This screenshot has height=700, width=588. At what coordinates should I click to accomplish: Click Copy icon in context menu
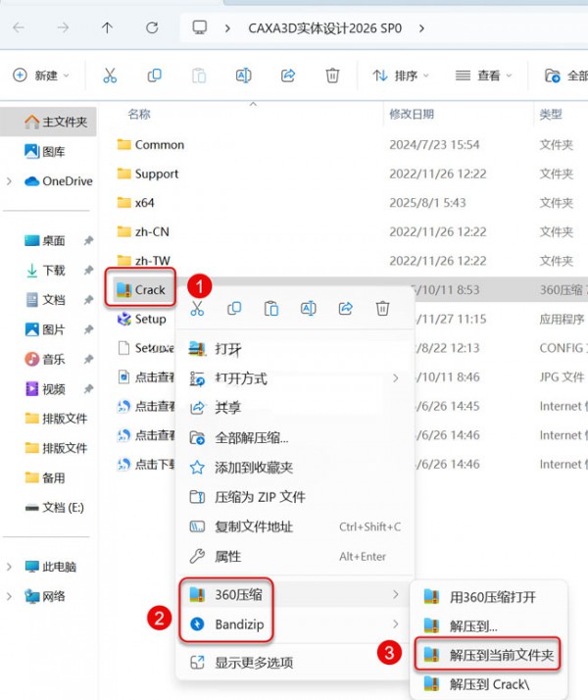click(x=234, y=309)
